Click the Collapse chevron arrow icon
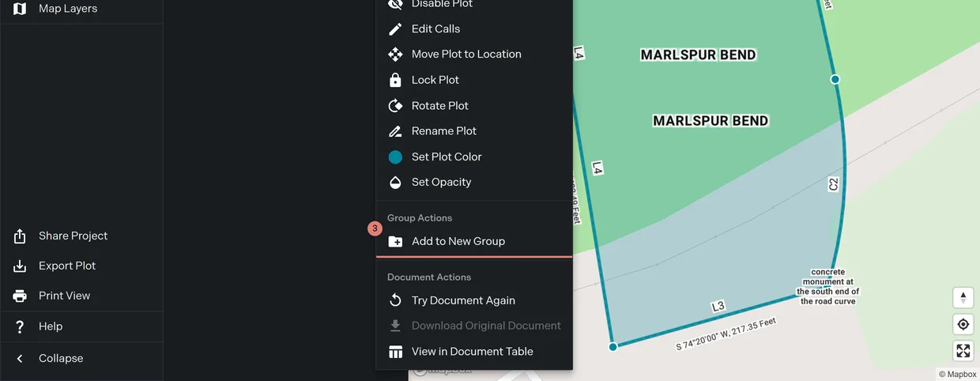This screenshot has height=381, width=980. 20,358
